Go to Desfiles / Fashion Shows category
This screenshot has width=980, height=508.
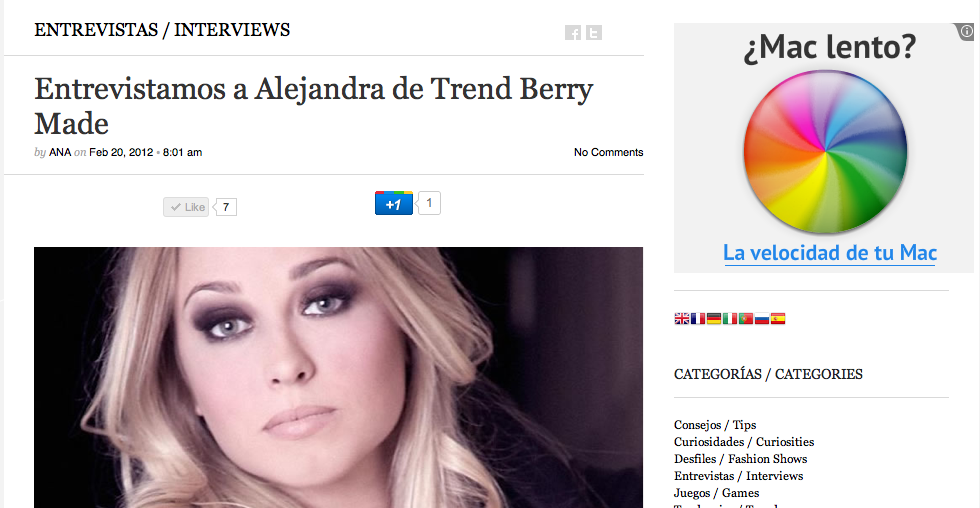[740, 459]
